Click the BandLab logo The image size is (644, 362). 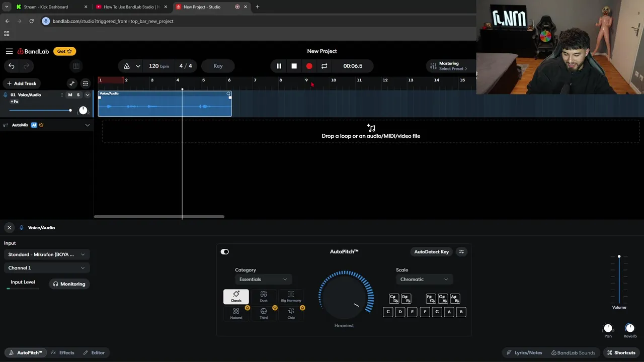point(33,51)
